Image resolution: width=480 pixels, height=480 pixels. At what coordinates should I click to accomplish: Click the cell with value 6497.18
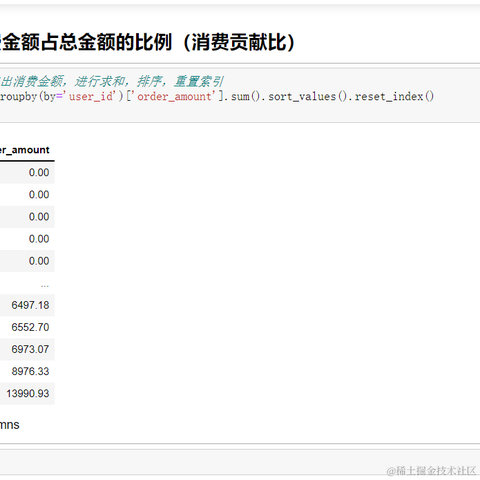30,305
